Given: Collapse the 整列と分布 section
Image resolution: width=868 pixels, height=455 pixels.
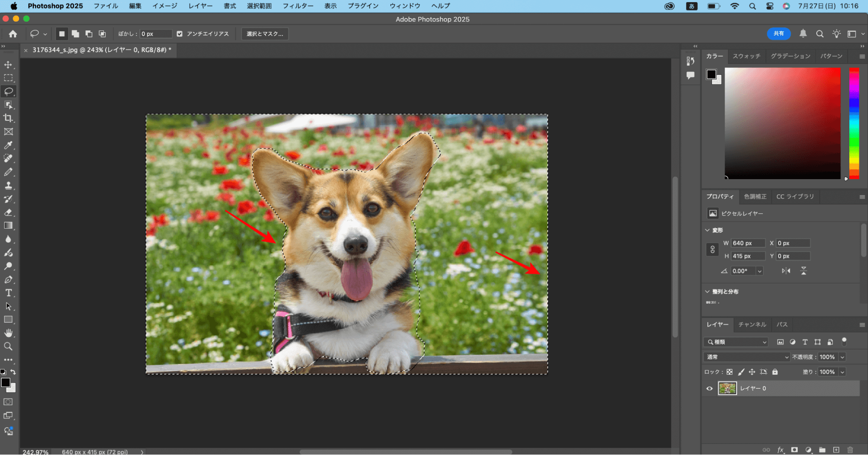Looking at the screenshot, I should point(707,291).
